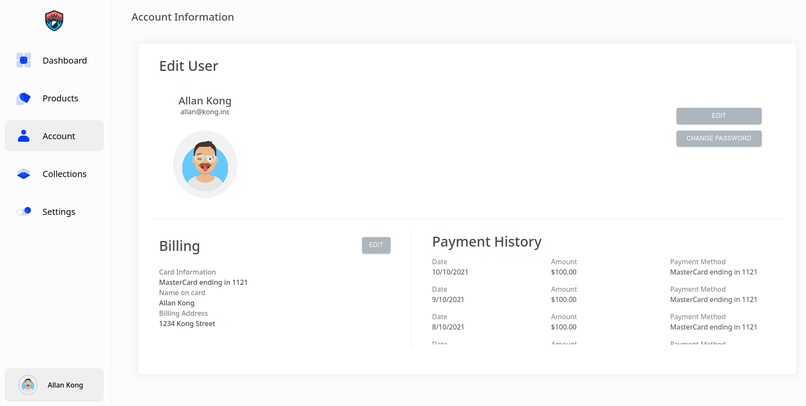Click the allan@kong.inc email address

pos(205,112)
